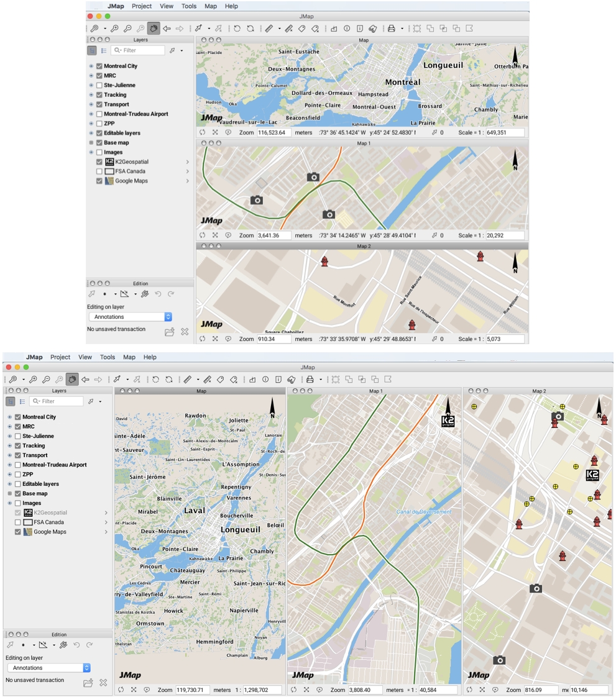The height and width of the screenshot is (697, 616).
Task: Enable the Ste-Julienne layer checkbox in upper window
Action: click(x=99, y=85)
